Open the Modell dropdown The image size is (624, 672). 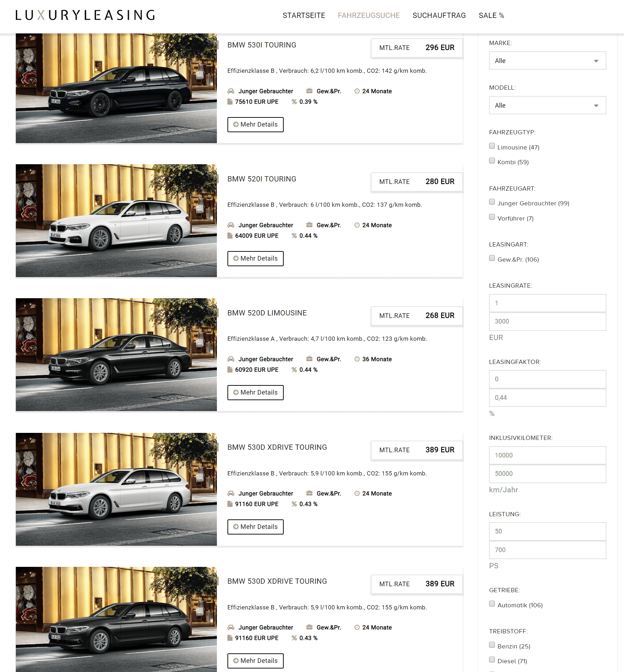tap(547, 105)
